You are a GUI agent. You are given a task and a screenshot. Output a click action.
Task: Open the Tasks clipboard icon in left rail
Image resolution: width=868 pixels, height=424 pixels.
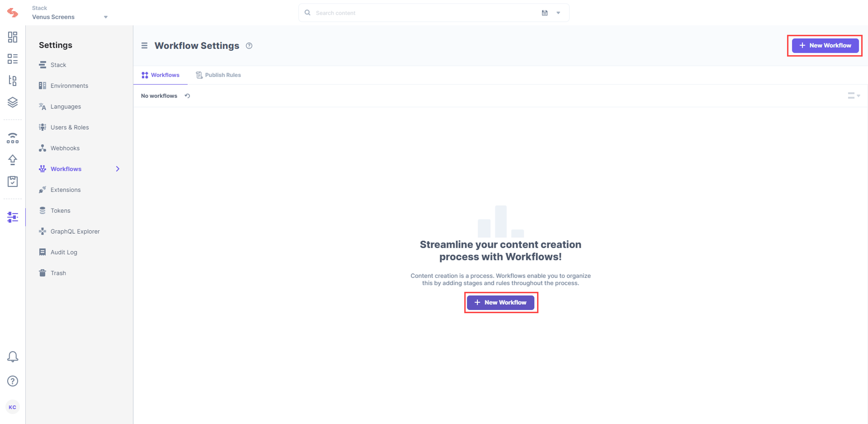tap(12, 181)
